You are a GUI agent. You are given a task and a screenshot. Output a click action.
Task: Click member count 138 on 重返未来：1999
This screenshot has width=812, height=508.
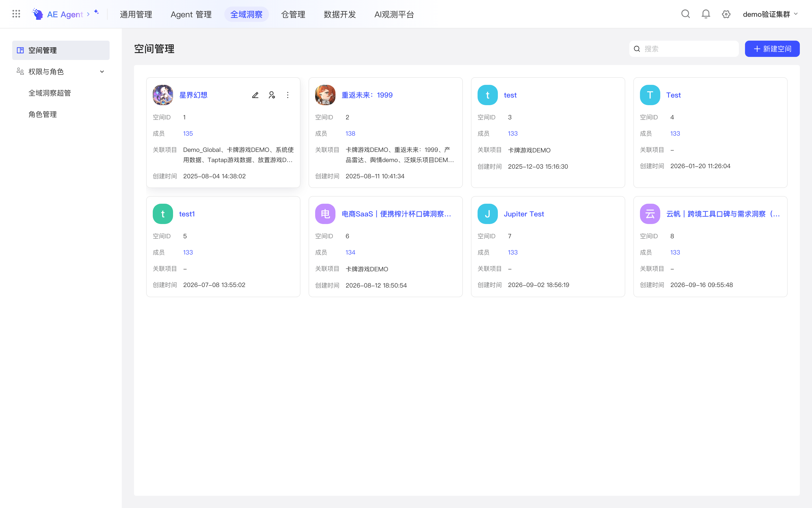point(350,133)
